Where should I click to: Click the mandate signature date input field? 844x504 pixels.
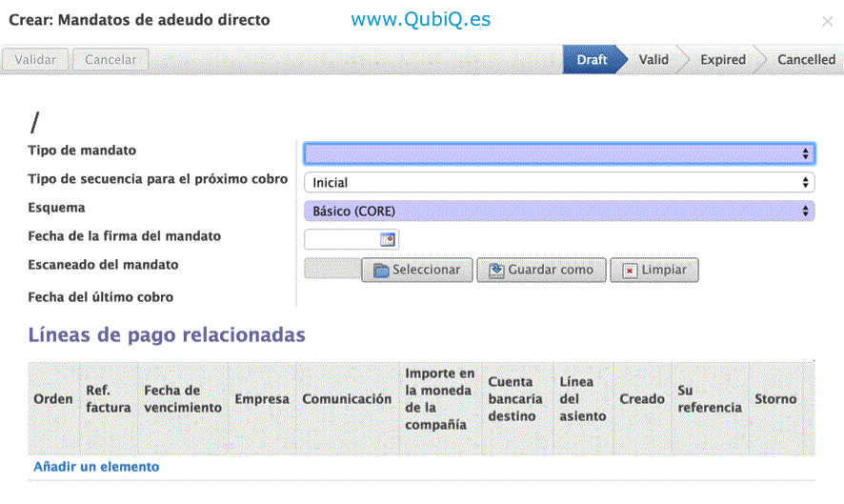point(341,240)
